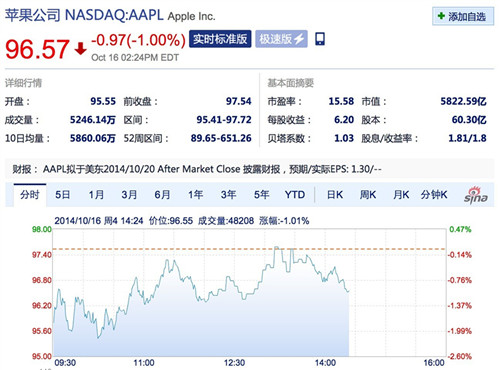Viewport: 500px width, 370px height.
Task: Select the 6月 chart range
Action: click(162, 195)
